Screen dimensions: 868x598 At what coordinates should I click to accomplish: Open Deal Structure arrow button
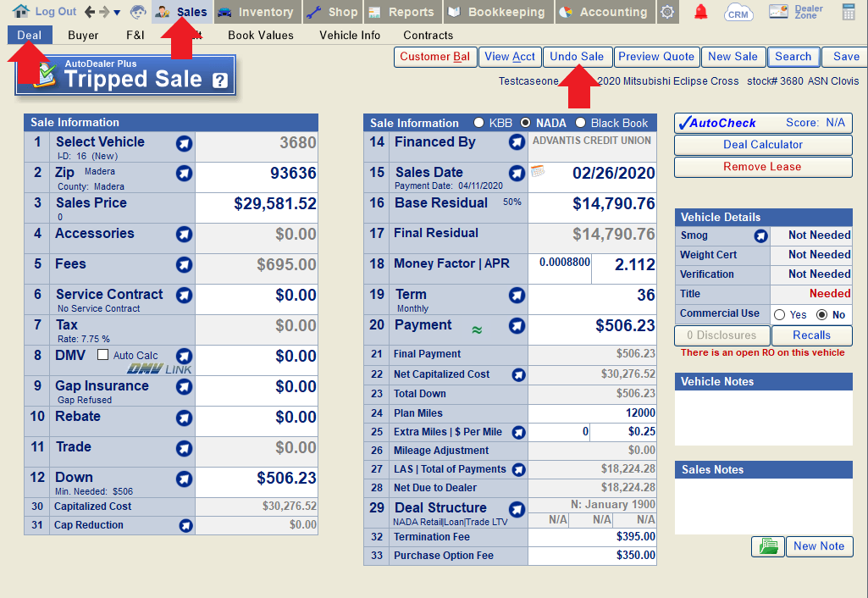517,509
